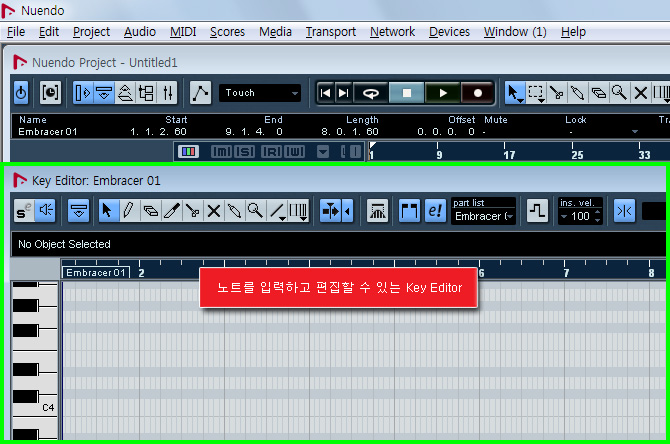Open the File menu

[16, 32]
